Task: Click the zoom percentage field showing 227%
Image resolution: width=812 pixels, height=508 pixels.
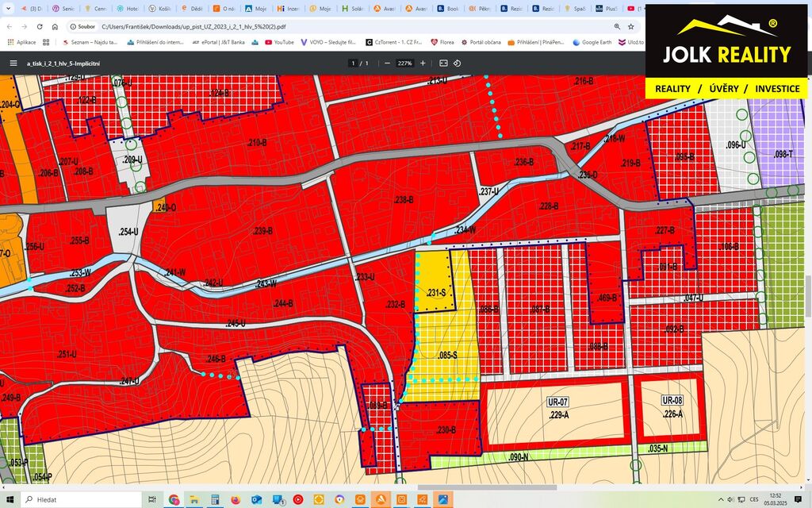Action: pos(404,63)
